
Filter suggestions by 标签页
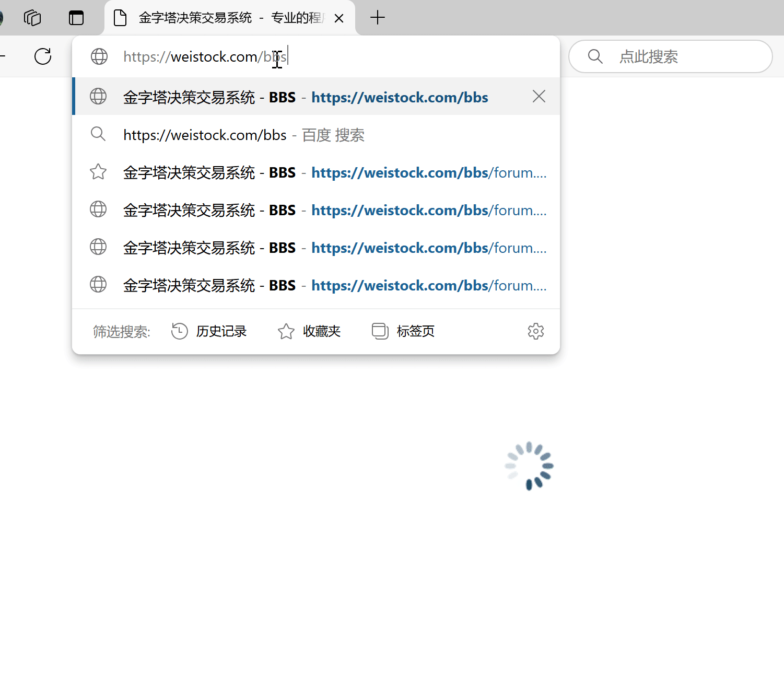(403, 331)
